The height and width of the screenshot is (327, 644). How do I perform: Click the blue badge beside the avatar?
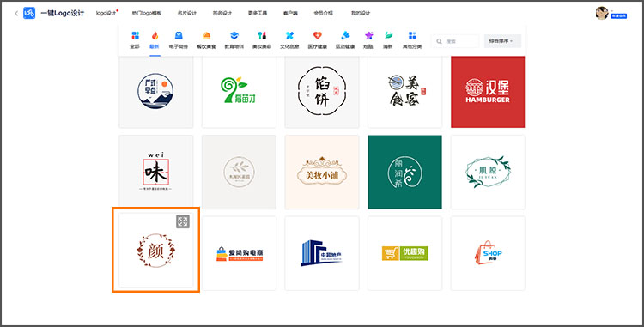619,16
